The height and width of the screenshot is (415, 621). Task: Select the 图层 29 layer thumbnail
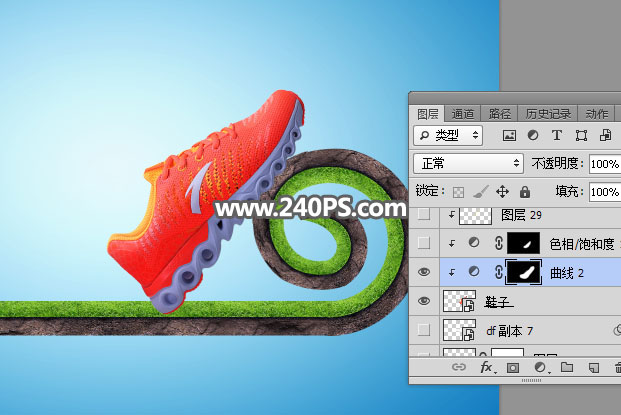(x=475, y=216)
